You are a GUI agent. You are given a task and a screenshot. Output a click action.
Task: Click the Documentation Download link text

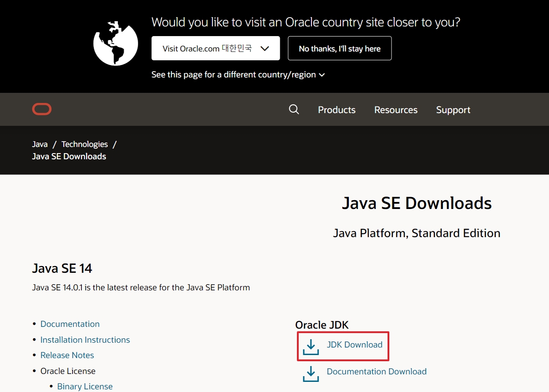(377, 371)
